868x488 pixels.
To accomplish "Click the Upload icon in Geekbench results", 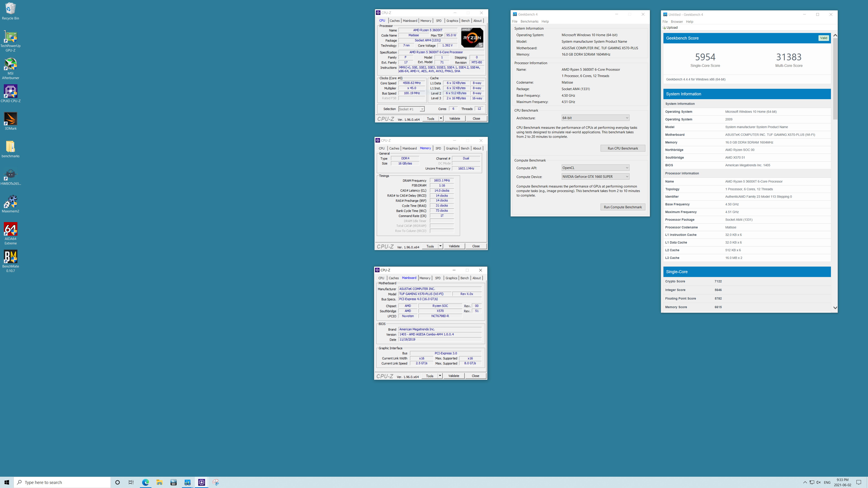I will (x=664, y=28).
